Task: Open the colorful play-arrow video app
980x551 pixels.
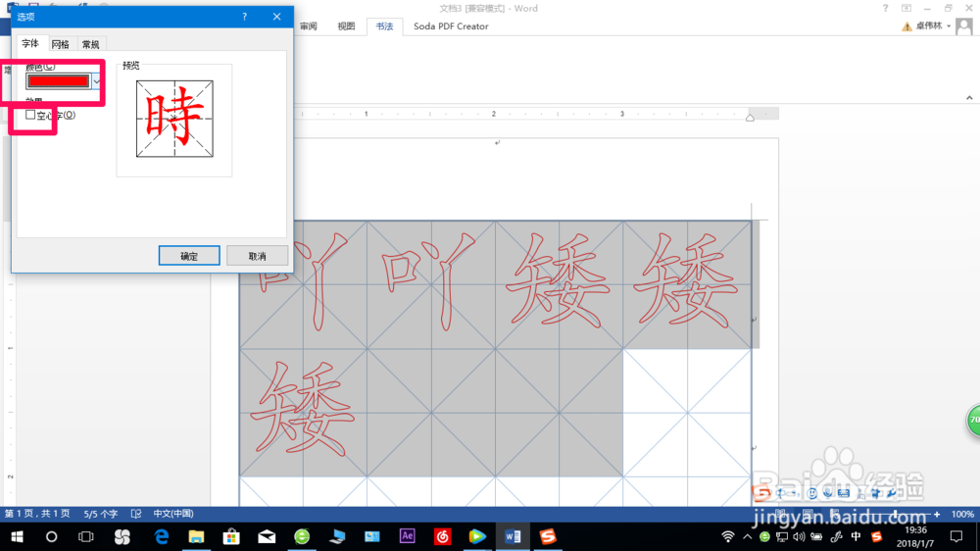Action: coord(477,536)
